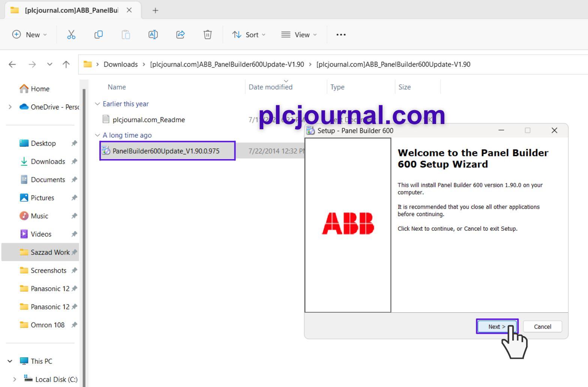Click the Cut scissors icon
Screen dimensions: 588x387
coord(71,34)
